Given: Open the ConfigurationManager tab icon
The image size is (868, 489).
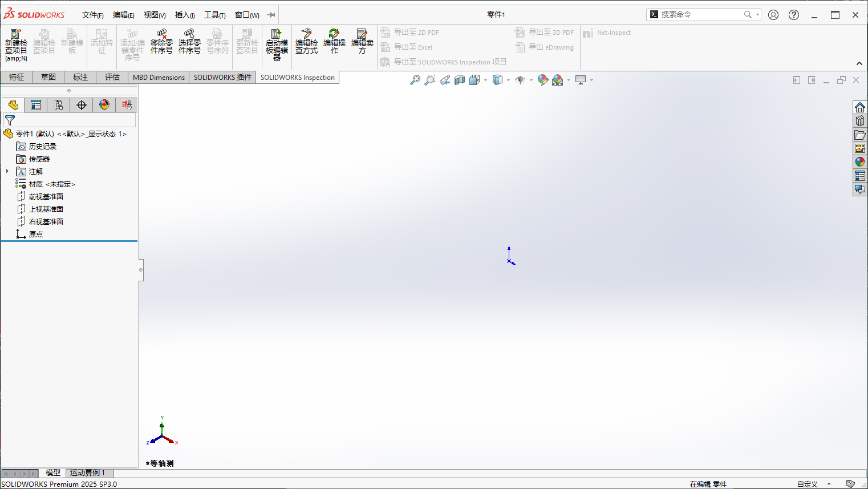Looking at the screenshot, I should pyautogui.click(x=58, y=105).
